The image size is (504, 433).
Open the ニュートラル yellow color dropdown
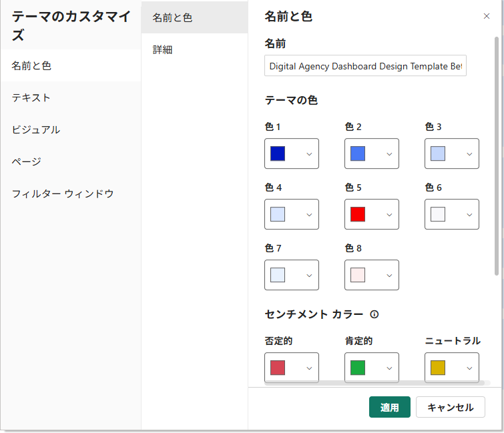click(x=452, y=368)
